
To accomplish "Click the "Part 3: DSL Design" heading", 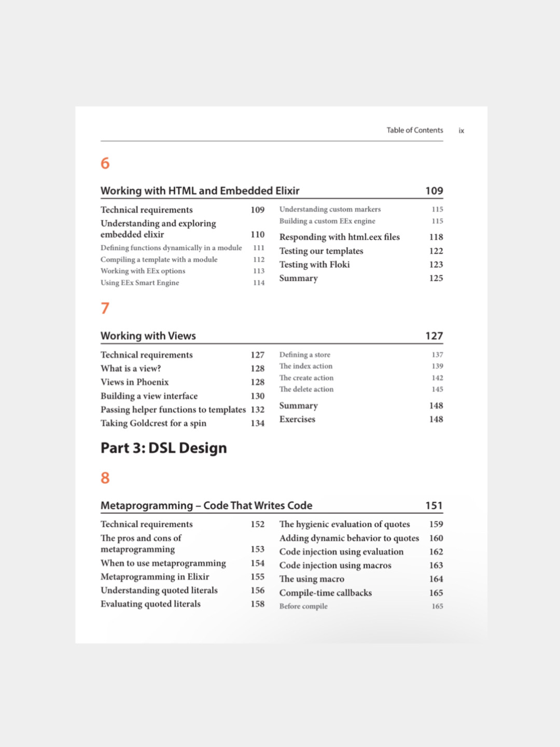I will [x=164, y=448].
